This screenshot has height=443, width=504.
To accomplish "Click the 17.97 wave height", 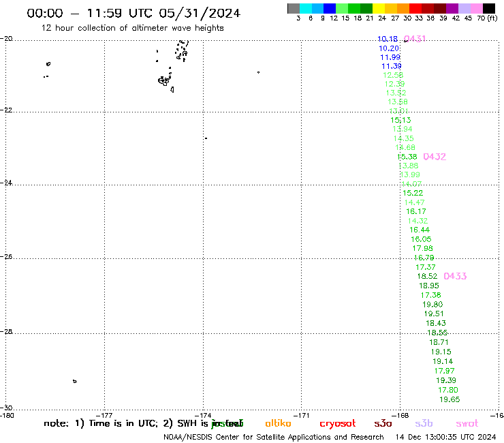I will tap(444, 371).
